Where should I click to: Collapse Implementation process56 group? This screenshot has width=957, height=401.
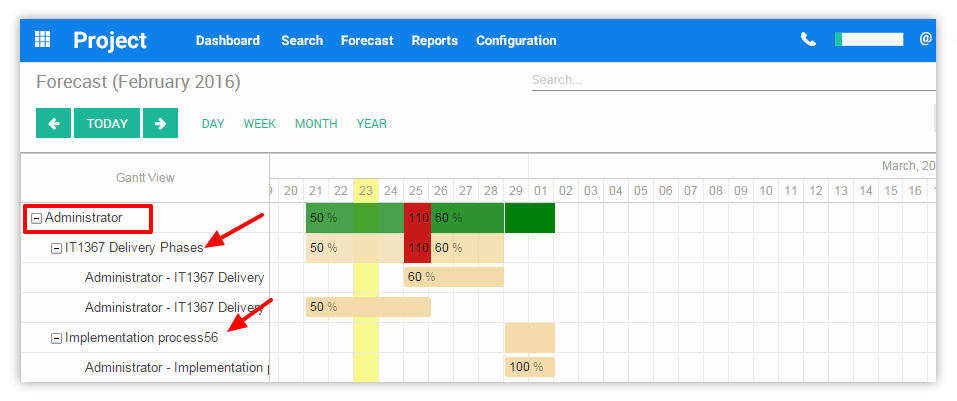(x=57, y=338)
